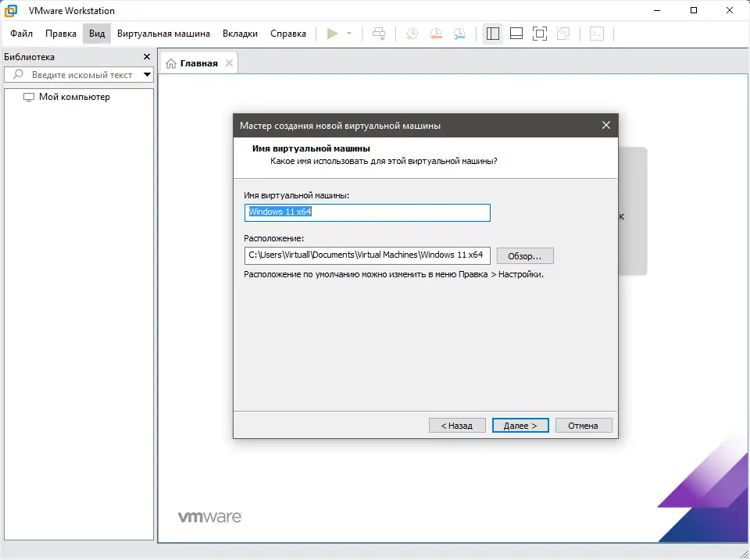The width and height of the screenshot is (750, 560).
Task: Select the Главная tab
Action: (x=198, y=63)
